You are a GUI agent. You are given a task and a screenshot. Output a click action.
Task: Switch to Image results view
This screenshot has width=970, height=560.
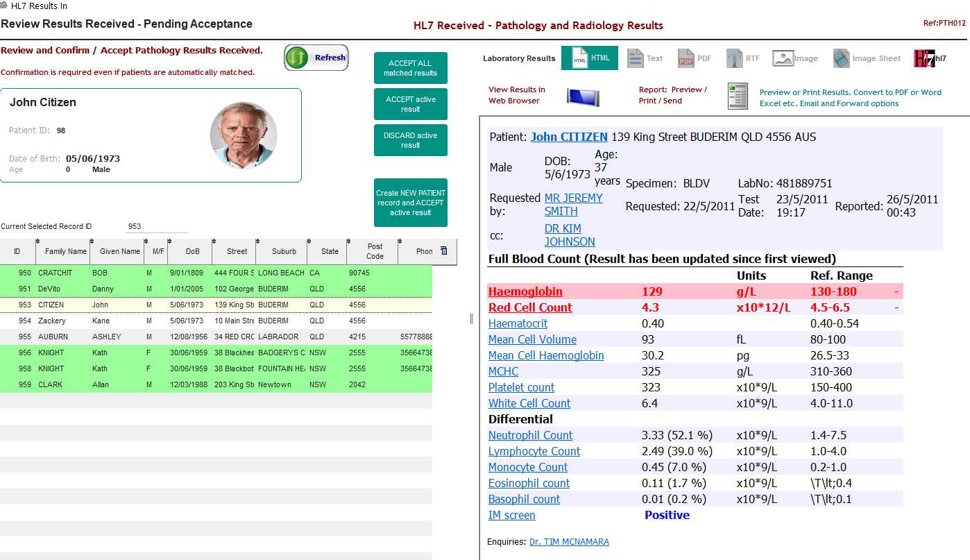[x=795, y=58]
